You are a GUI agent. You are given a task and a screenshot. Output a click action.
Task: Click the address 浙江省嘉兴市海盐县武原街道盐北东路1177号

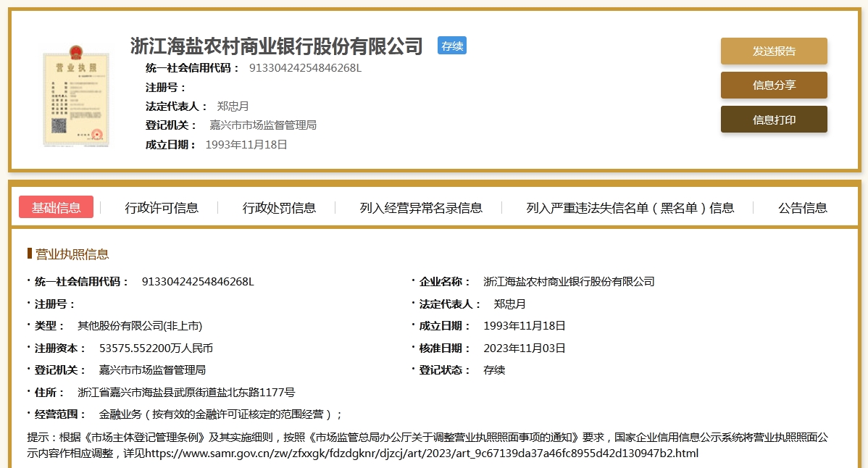(x=186, y=392)
